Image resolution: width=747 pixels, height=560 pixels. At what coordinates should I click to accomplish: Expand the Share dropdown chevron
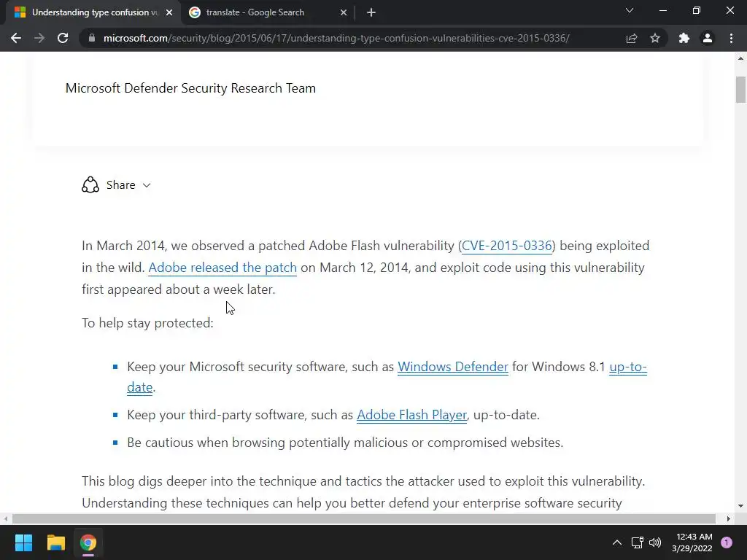(147, 185)
